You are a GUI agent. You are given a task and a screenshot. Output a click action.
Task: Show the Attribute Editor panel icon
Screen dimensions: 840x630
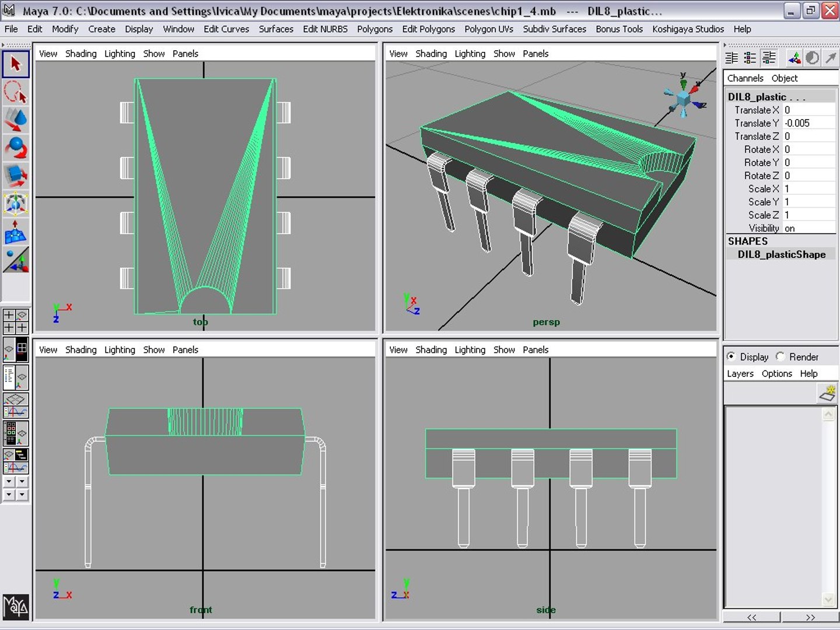click(731, 58)
